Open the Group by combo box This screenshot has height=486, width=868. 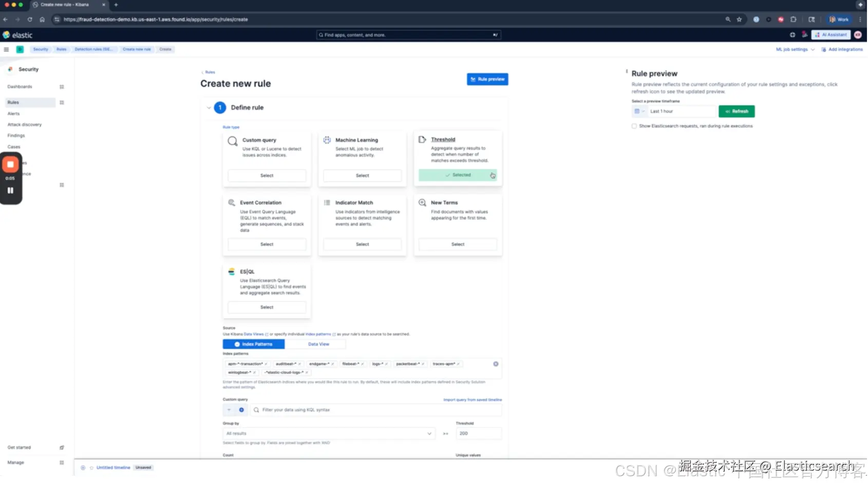point(329,434)
